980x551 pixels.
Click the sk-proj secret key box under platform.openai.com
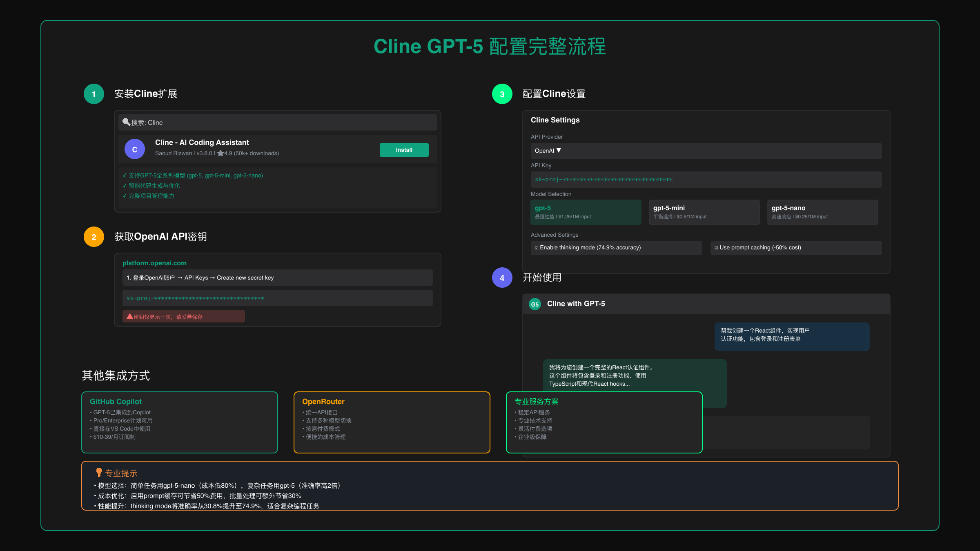tap(278, 298)
